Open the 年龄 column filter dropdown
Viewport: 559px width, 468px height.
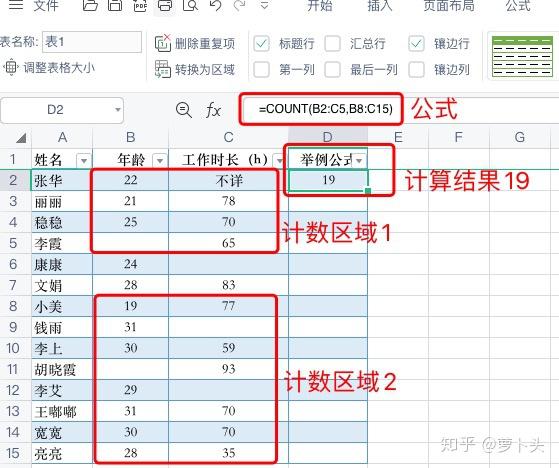[x=160, y=161]
